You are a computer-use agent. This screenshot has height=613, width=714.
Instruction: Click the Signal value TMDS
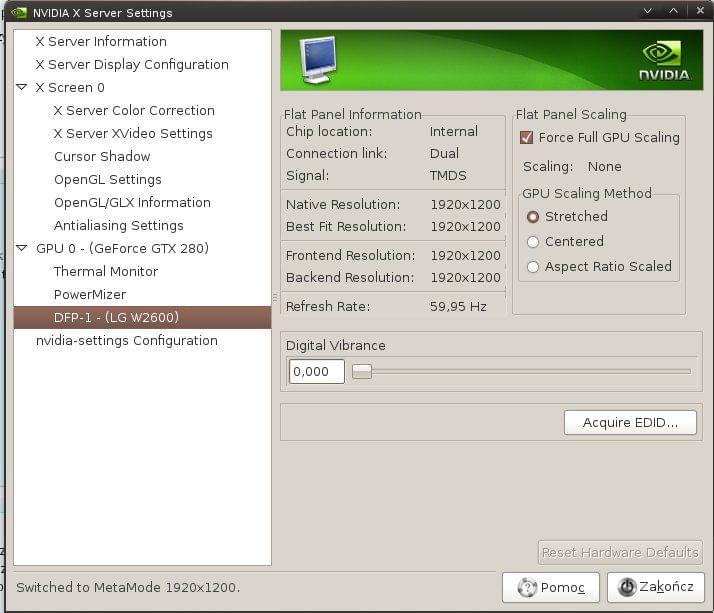point(448,176)
